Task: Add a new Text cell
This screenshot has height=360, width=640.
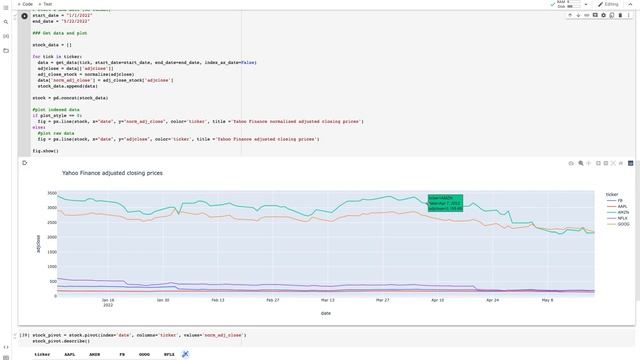Action: 45,4
